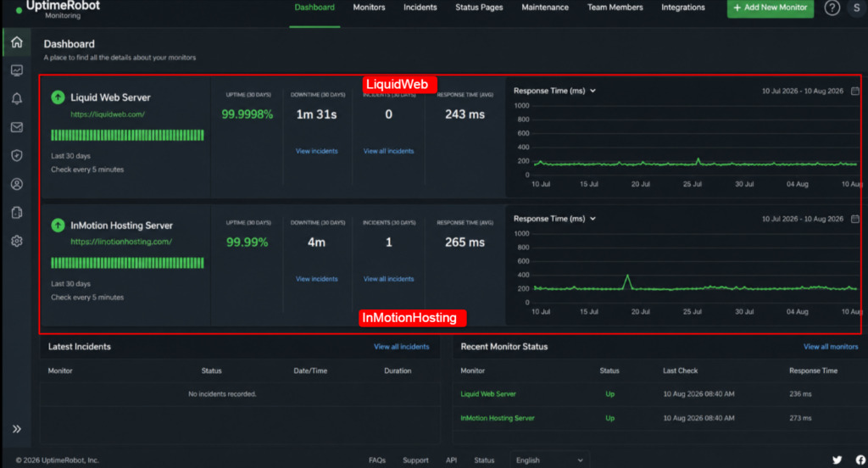The image size is (868, 468).
Task: Click View all incidents in Latest Incidents
Action: 401,347
